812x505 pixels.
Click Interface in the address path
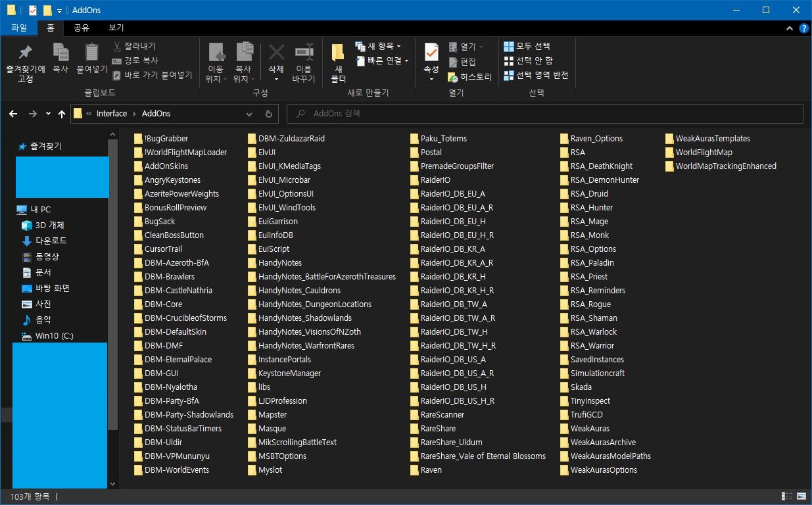pyautogui.click(x=112, y=114)
